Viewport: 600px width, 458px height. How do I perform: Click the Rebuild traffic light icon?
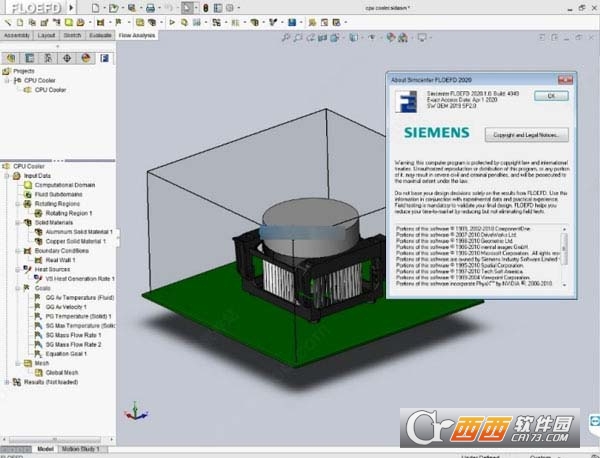pyautogui.click(x=205, y=8)
